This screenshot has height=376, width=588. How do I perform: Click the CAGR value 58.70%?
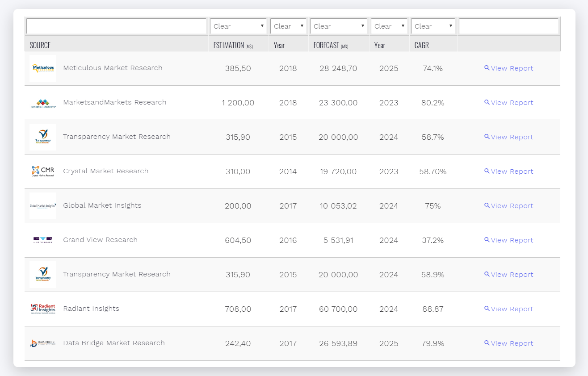click(x=433, y=171)
